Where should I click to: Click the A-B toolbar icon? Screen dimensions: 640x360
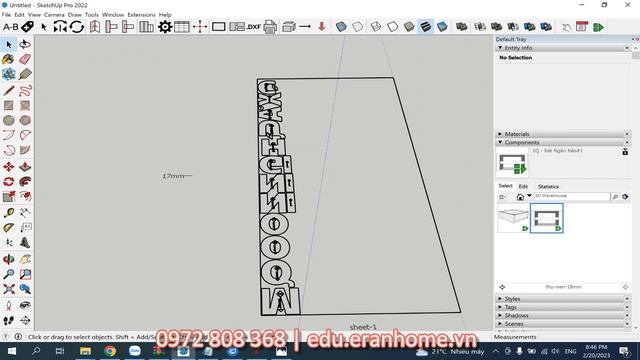[10, 27]
